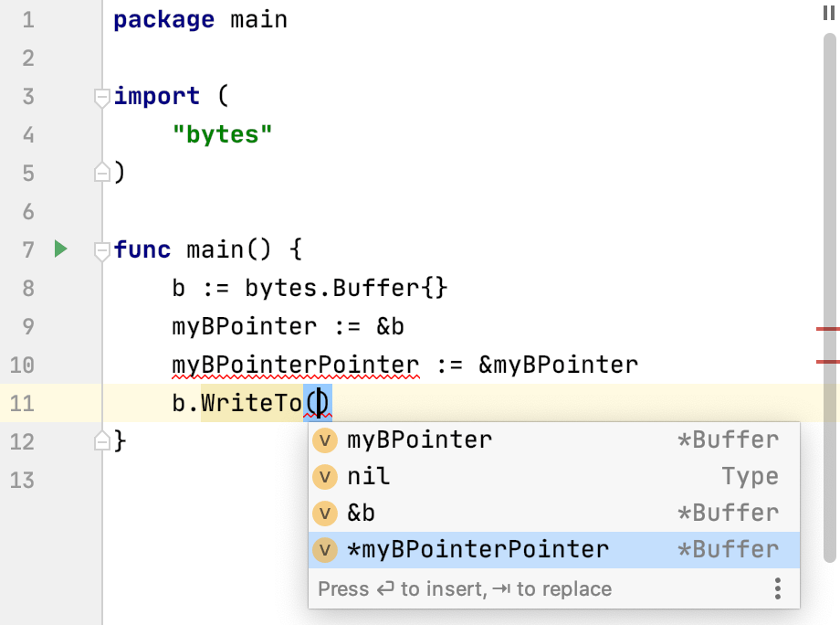Screen dimensions: 840x625
Task: Click variable icon beside &b suggestion
Action: tap(325, 513)
